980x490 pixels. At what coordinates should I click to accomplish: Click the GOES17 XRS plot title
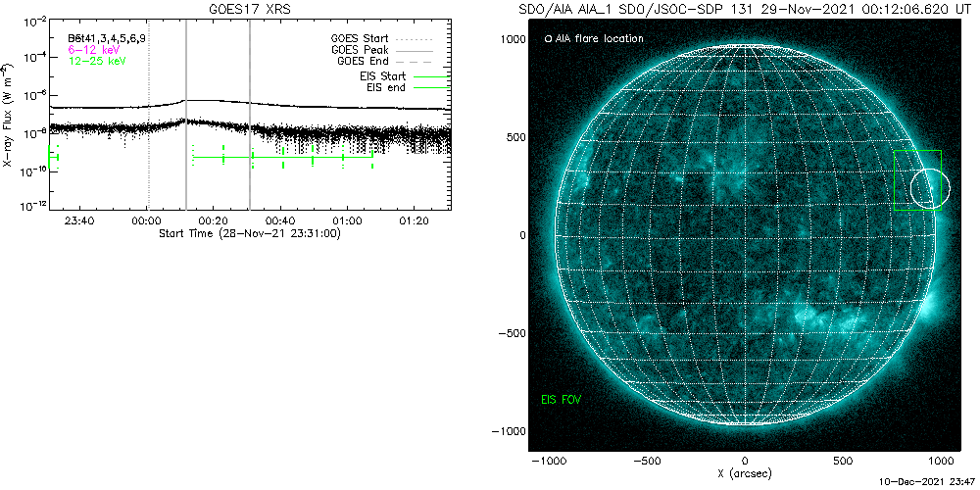[x=250, y=10]
